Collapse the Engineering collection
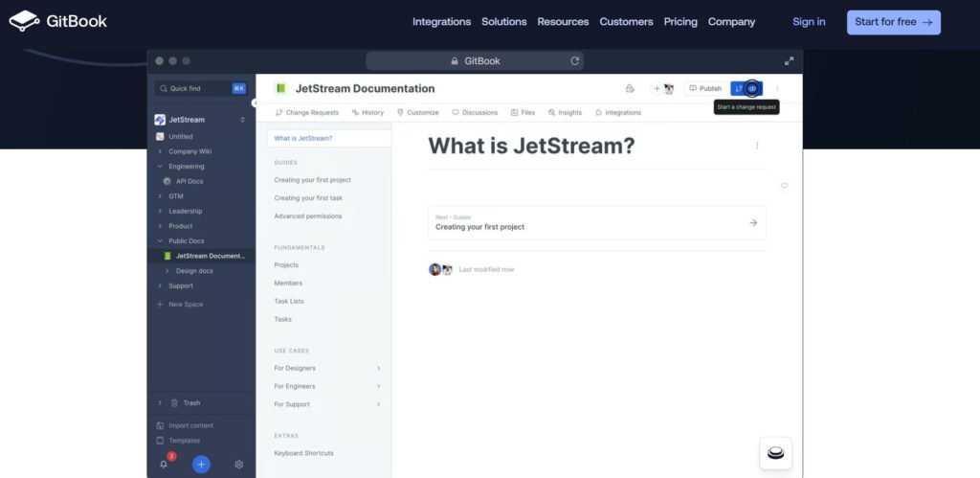Image resolution: width=980 pixels, height=478 pixels. (x=160, y=167)
